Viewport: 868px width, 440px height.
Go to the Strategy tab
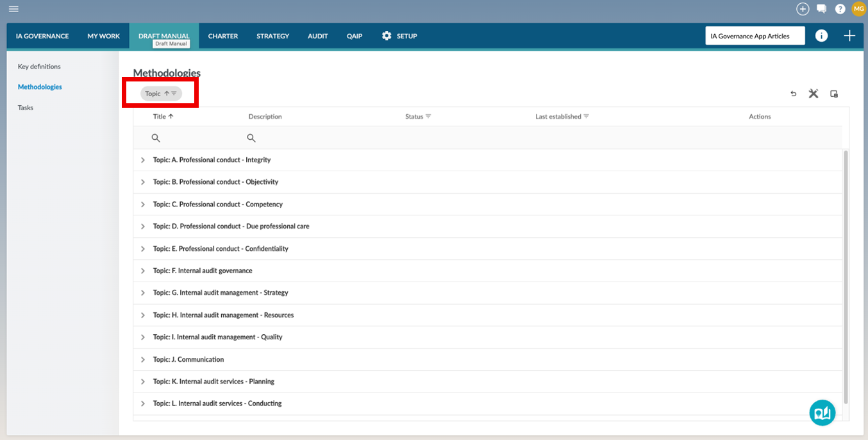coord(273,36)
